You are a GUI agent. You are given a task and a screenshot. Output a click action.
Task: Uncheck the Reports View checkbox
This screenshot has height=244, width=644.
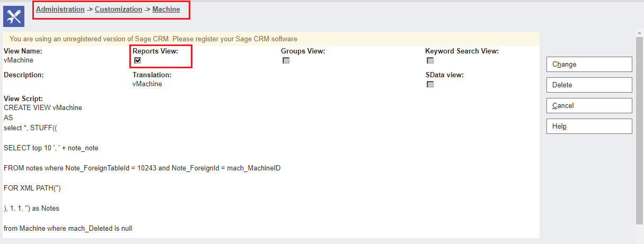[138, 61]
